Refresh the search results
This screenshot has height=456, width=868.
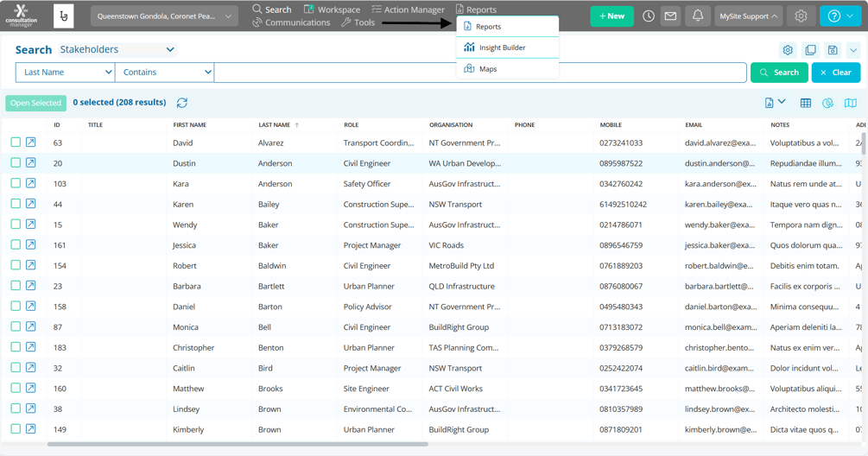click(x=182, y=103)
